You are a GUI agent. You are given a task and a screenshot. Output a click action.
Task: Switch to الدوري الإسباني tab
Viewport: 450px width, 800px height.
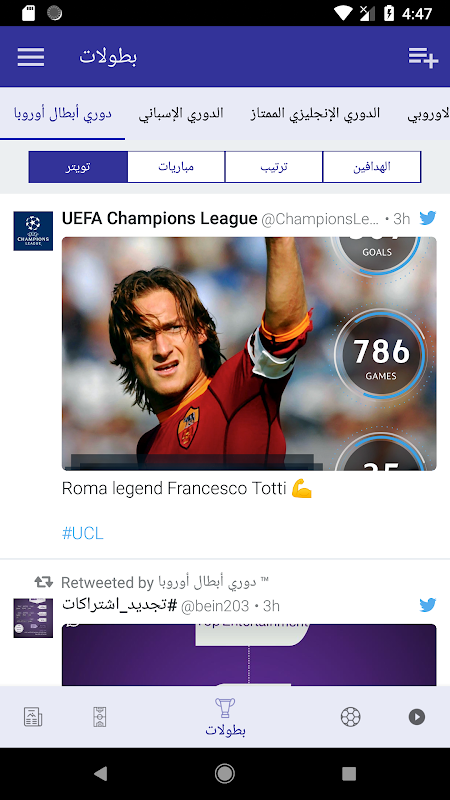(x=181, y=113)
